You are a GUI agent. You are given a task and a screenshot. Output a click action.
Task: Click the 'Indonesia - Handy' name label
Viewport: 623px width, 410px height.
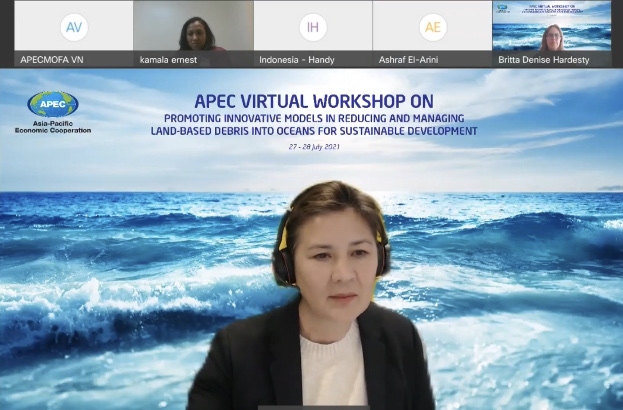[x=299, y=59]
